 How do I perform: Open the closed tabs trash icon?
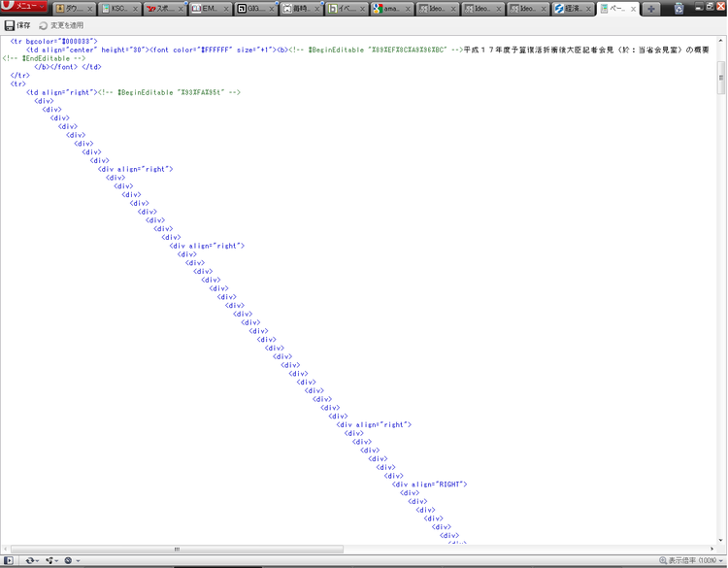678,8
